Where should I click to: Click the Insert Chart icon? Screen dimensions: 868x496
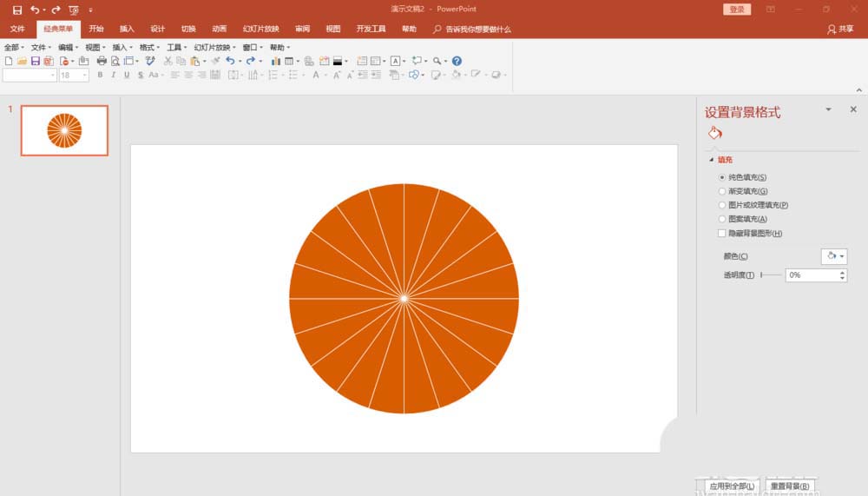coord(276,62)
